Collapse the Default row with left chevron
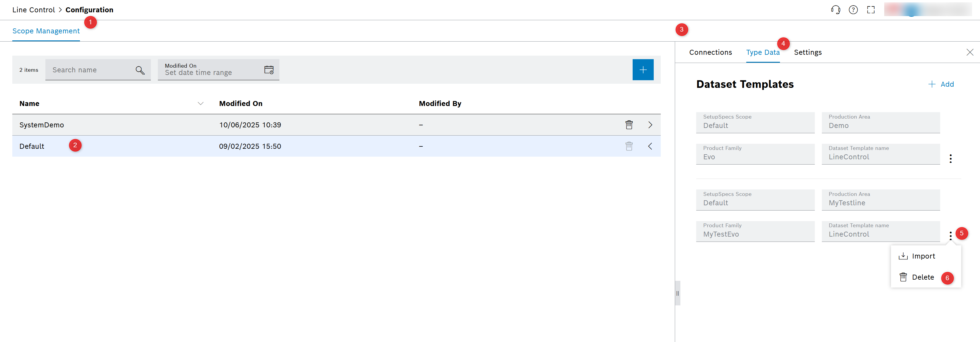Screen dimensions: 980x342 click(x=650, y=146)
